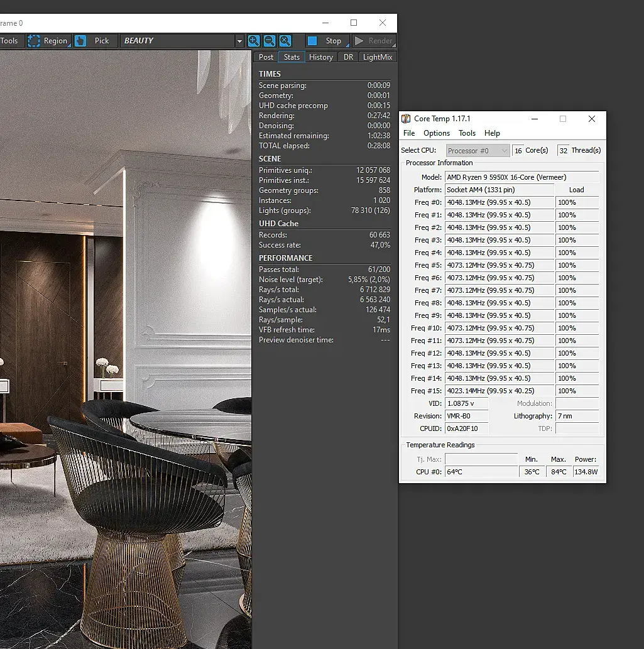Click the zoom out magnifier icon
The width and height of the screenshot is (644, 649).
click(270, 41)
